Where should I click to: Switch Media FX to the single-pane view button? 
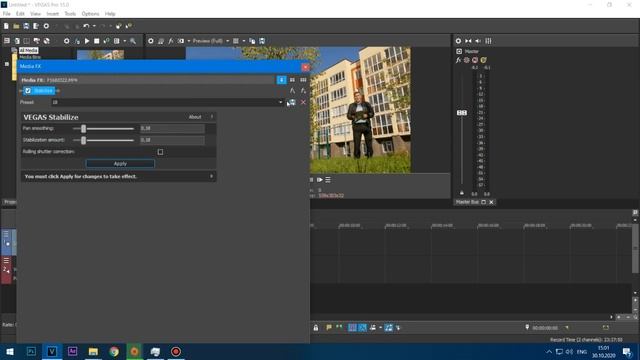click(281, 80)
